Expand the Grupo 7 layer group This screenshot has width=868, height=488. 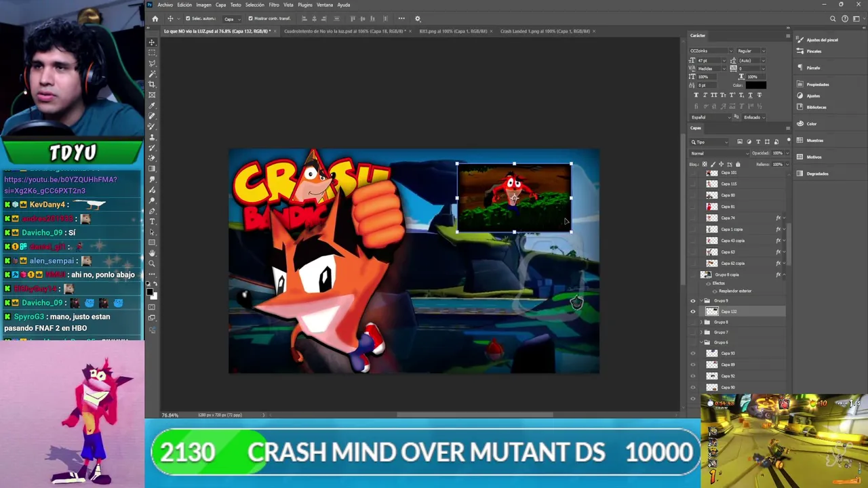(x=701, y=332)
